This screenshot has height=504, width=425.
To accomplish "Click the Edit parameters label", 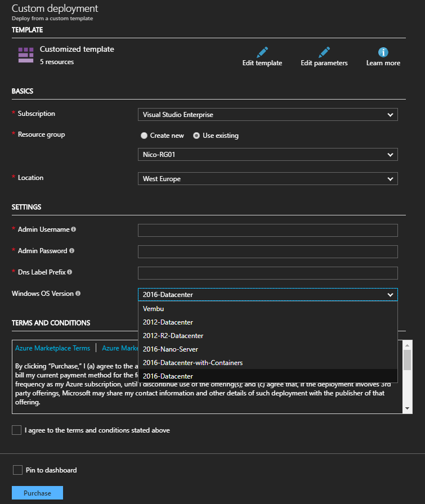I will tap(324, 63).
